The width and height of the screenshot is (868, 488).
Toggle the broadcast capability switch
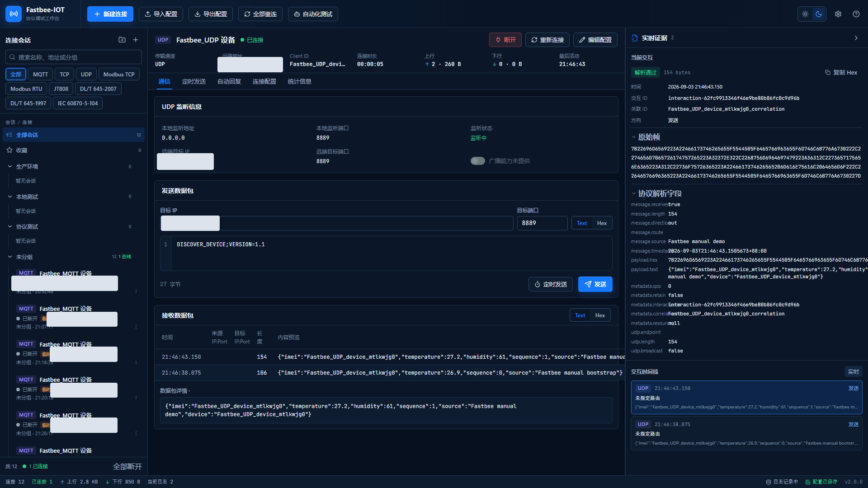(x=477, y=161)
